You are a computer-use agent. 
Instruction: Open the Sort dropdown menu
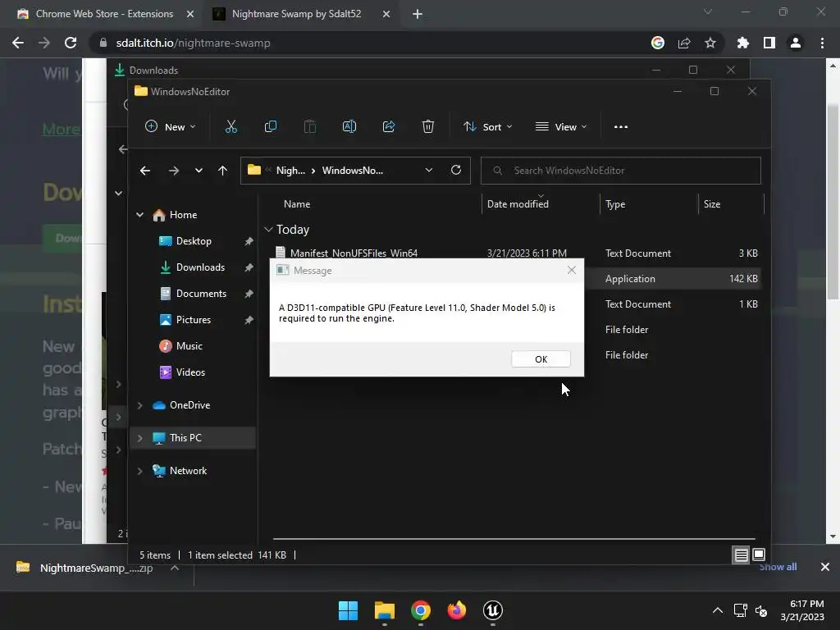pyautogui.click(x=487, y=127)
